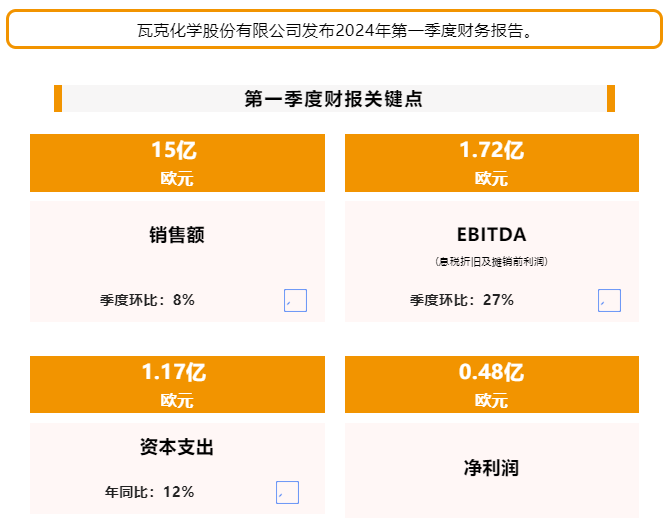Select the 1.72亿 欧元 orange EBITDA header
Viewport: 668px width, 523px height.
[x=492, y=163]
